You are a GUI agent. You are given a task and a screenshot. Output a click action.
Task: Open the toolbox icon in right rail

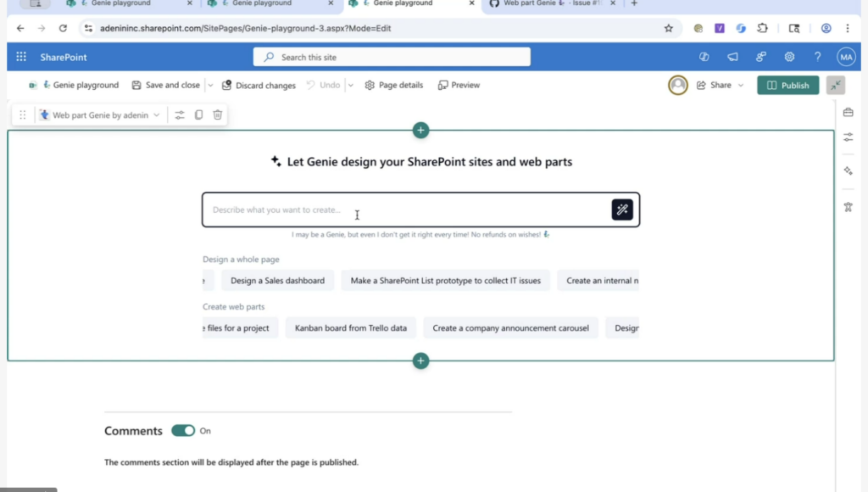(848, 113)
